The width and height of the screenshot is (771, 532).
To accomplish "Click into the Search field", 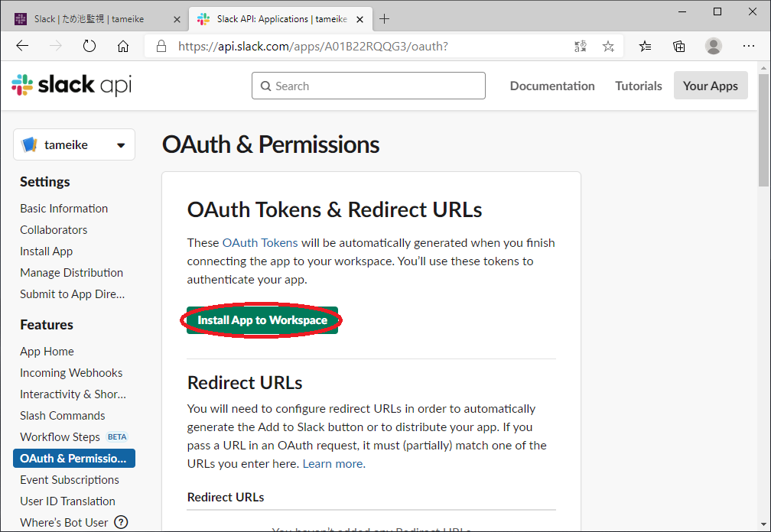I will coord(369,86).
